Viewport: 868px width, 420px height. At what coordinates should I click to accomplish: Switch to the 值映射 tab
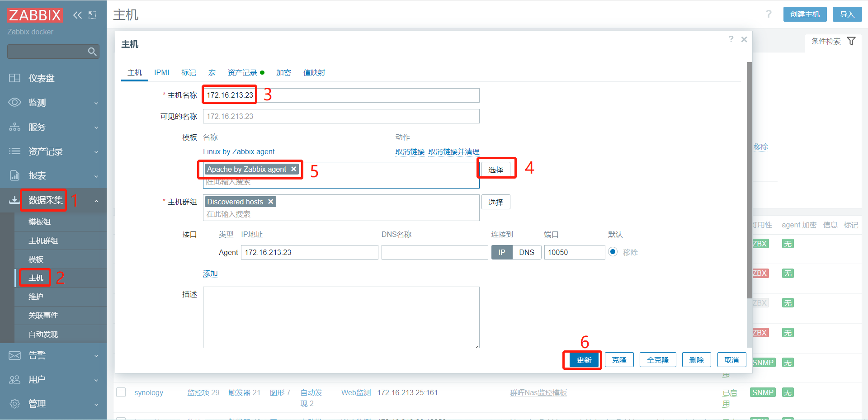coord(314,72)
